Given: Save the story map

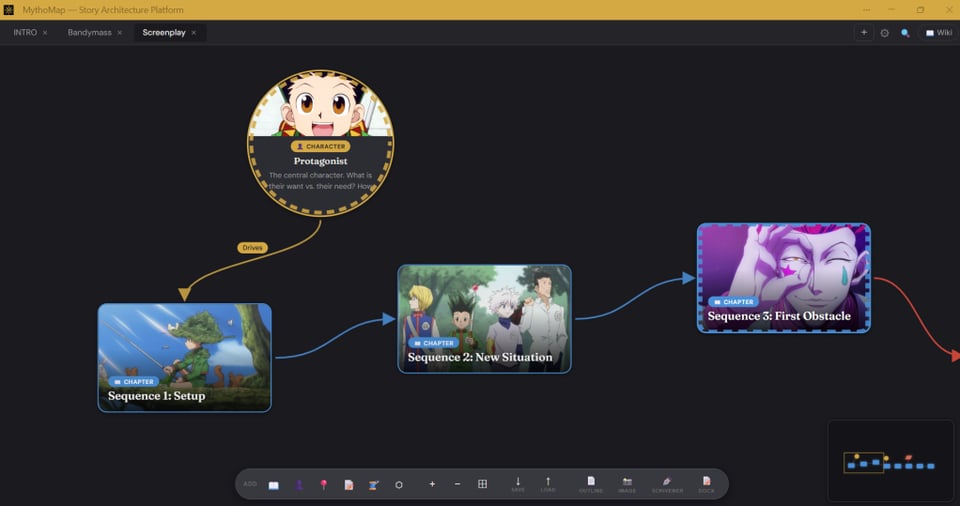Looking at the screenshot, I should (x=518, y=485).
